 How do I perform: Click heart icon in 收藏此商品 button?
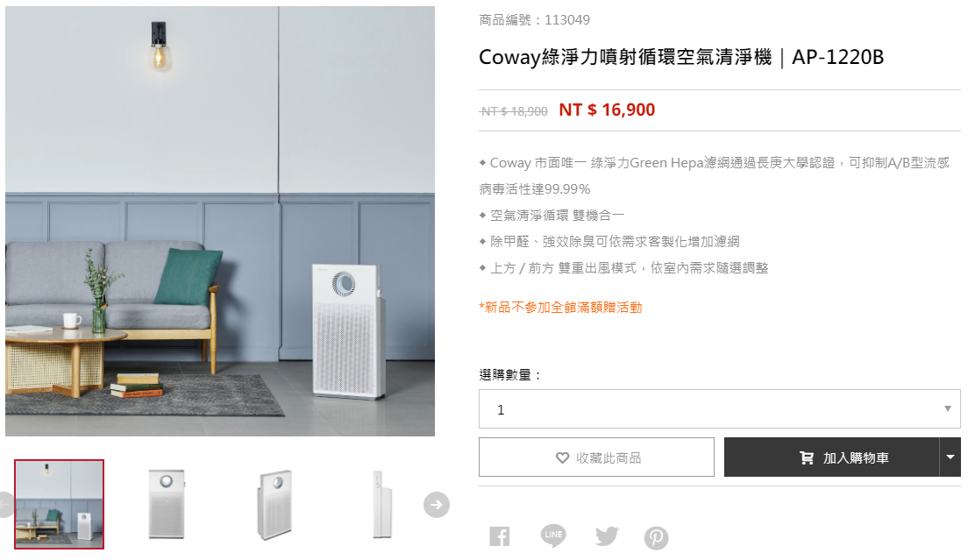(x=562, y=458)
